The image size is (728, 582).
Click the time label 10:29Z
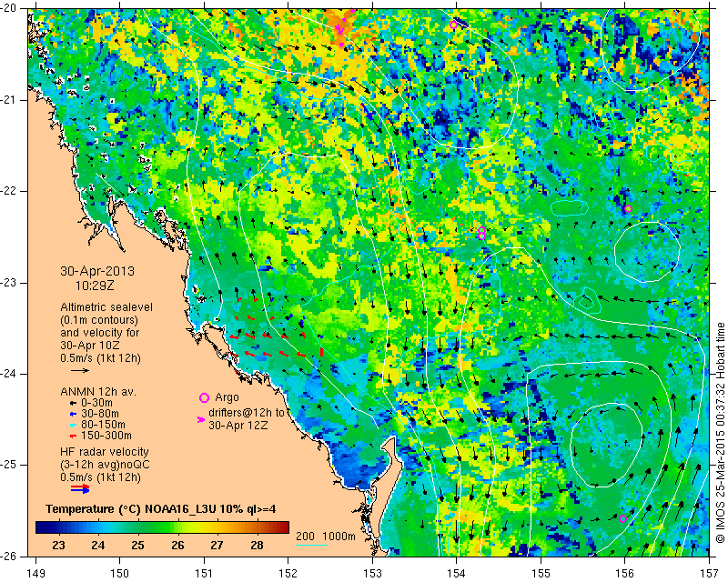95,286
